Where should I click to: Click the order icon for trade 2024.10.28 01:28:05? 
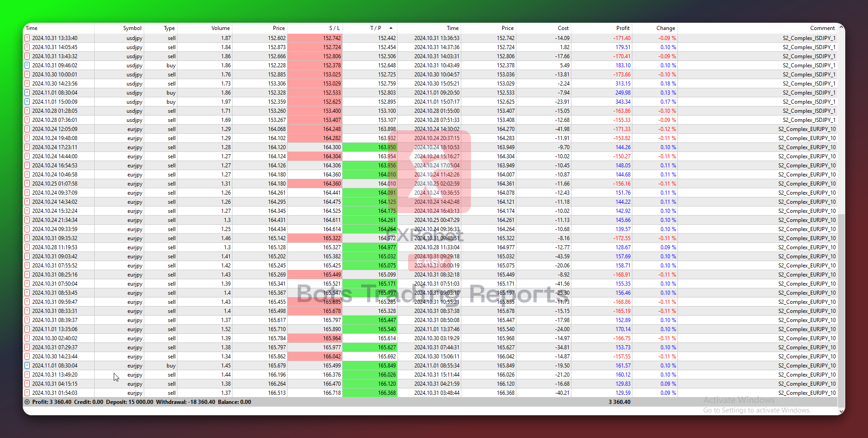27,111
